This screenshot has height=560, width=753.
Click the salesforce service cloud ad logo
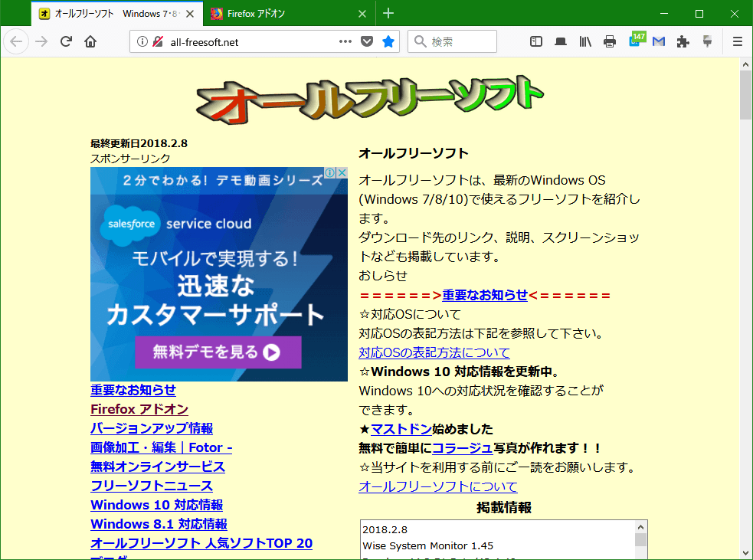pyautogui.click(x=176, y=224)
